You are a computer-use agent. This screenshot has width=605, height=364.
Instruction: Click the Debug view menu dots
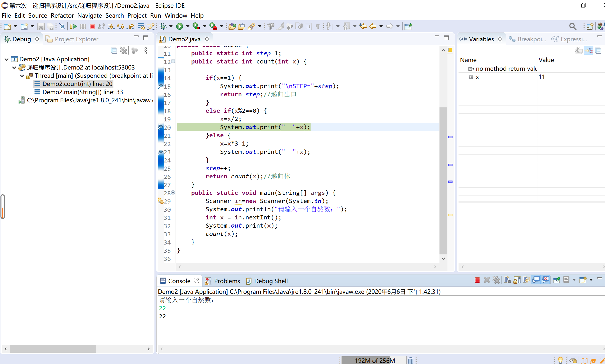point(146,51)
